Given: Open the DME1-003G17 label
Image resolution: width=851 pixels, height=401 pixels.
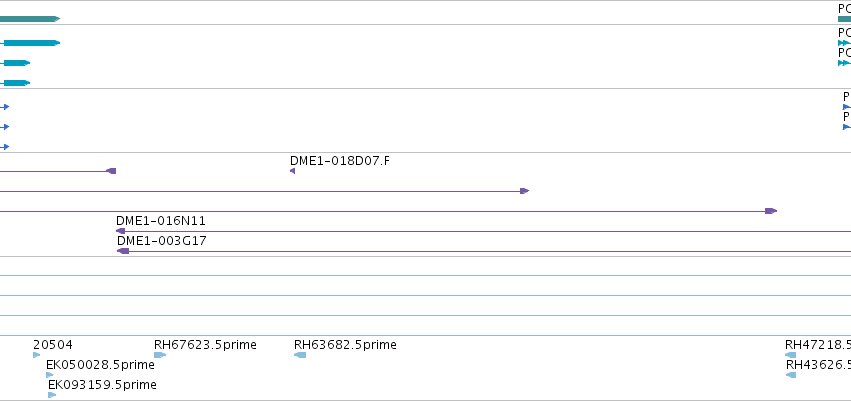Looking at the screenshot, I should (162, 240).
